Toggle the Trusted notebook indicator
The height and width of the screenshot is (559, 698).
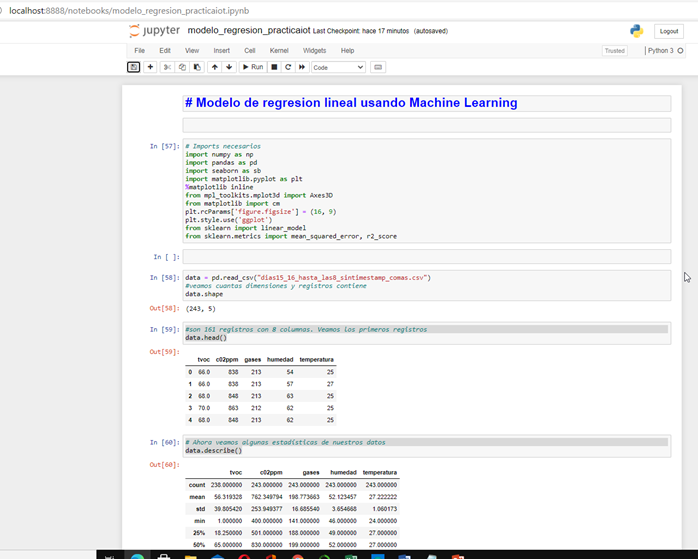614,50
